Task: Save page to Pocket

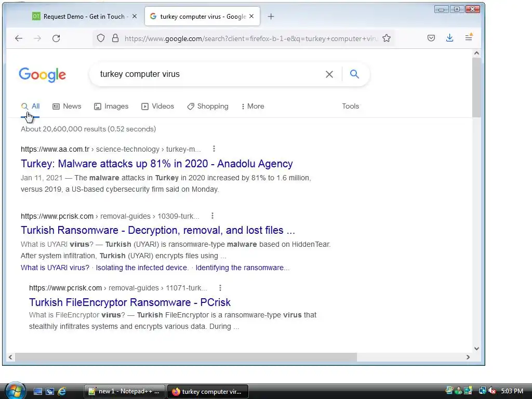Action: pyautogui.click(x=431, y=38)
